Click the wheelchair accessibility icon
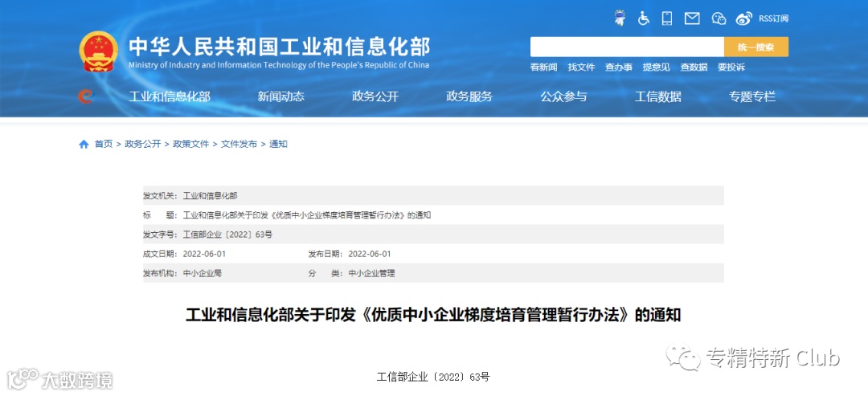868x396 pixels. [643, 18]
